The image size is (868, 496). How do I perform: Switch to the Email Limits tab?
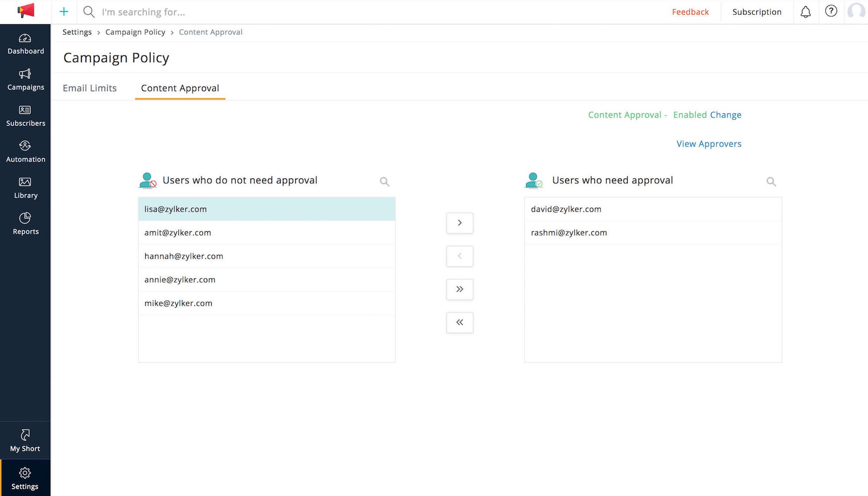(x=89, y=88)
